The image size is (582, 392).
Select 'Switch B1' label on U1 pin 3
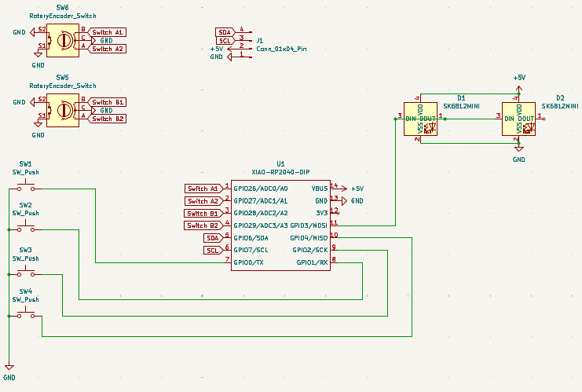203,214
